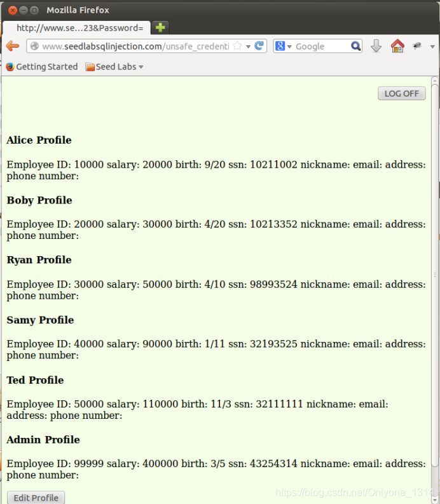
Task: Open the URL history dropdown arrow
Action: point(248,46)
